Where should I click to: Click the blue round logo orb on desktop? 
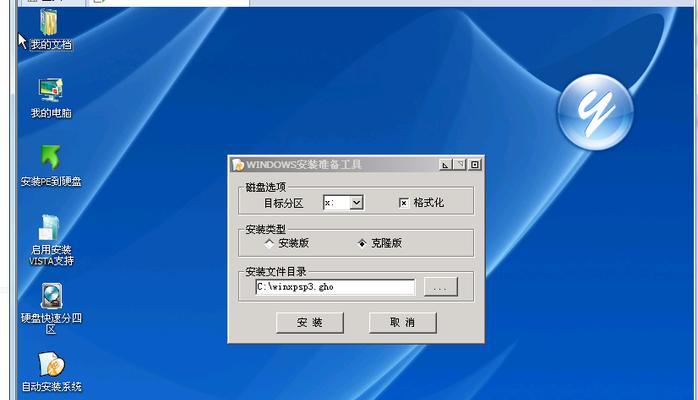point(595,112)
